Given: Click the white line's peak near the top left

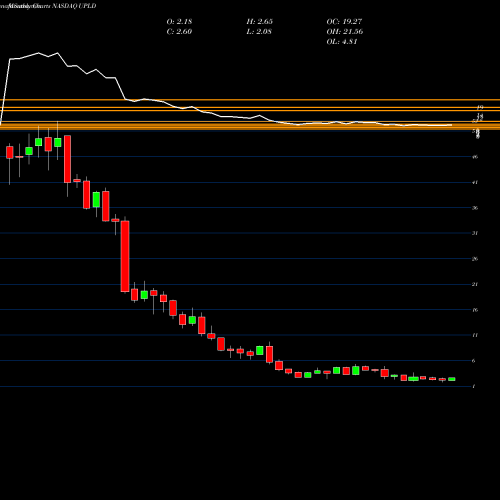Looking at the screenshot, I should [38, 53].
